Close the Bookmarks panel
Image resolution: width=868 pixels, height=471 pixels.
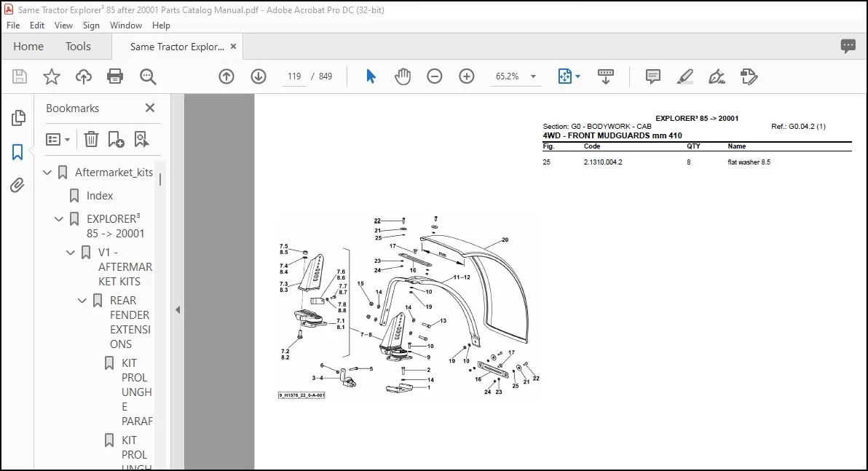point(150,108)
